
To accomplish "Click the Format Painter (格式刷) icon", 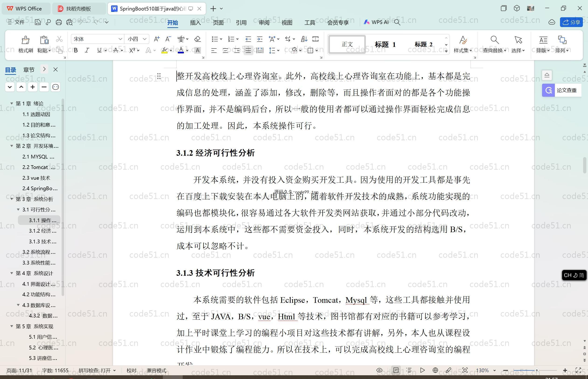I will pos(25,40).
